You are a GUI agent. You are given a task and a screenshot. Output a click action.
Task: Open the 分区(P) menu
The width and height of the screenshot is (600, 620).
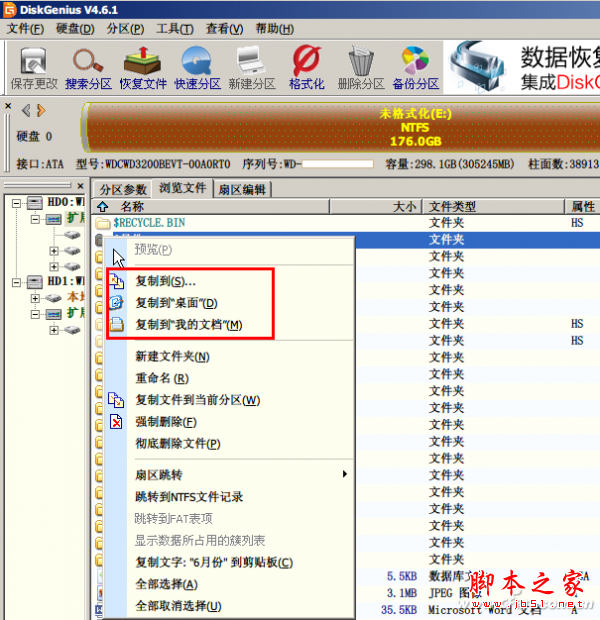tap(125, 29)
